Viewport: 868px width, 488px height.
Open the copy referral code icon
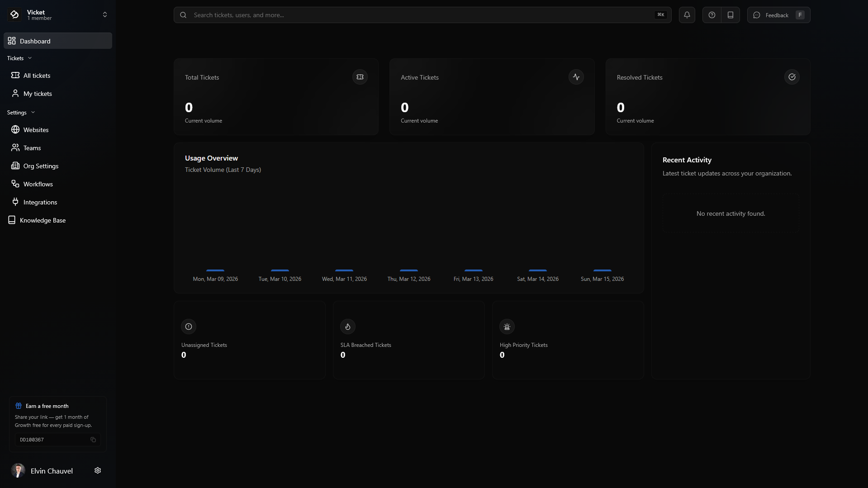pyautogui.click(x=93, y=440)
